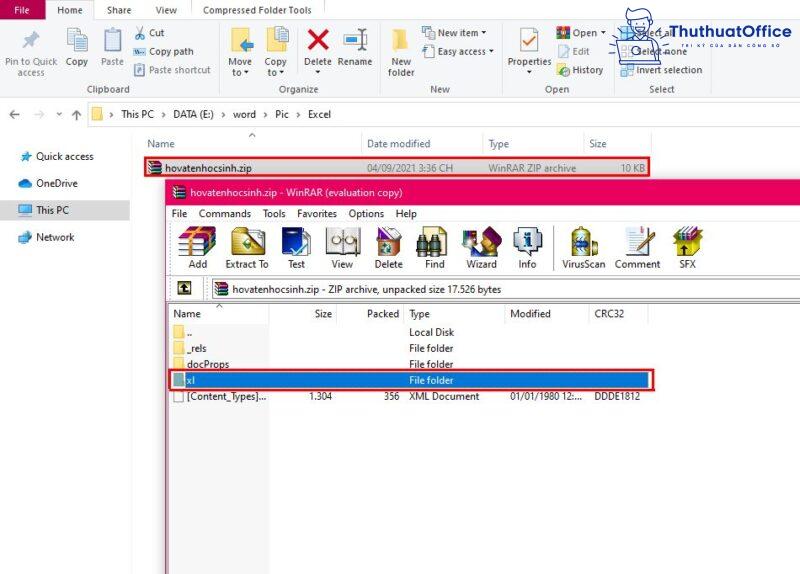Open Compressed Folder Tools tab
800x574 pixels.
(257, 10)
